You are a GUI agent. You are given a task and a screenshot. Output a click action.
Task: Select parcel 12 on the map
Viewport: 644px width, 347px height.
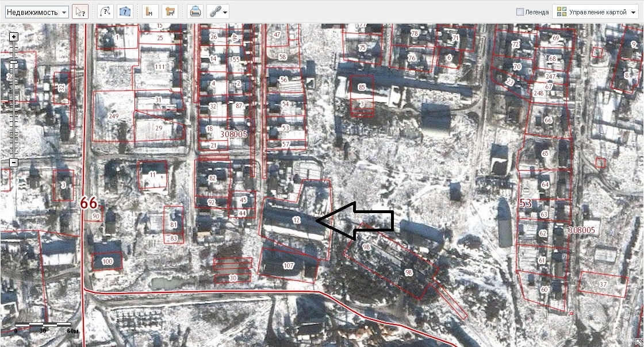click(x=297, y=220)
